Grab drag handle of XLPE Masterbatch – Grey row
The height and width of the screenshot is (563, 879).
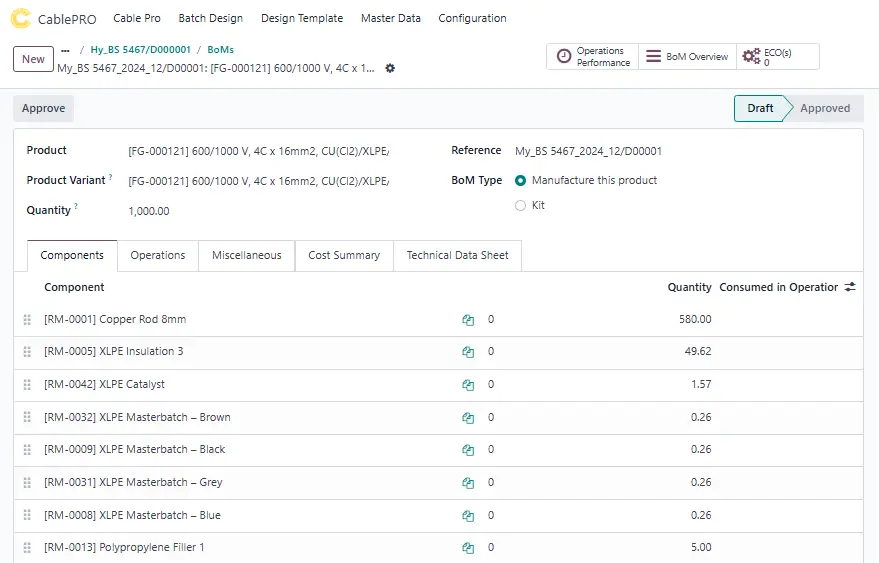tap(27, 482)
